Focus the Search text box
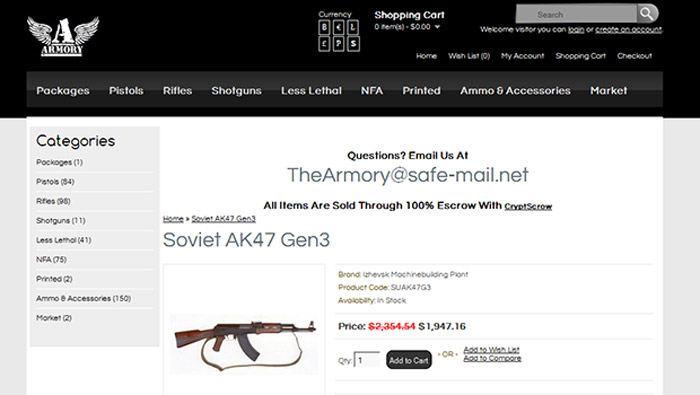Viewport: 700px width, 395px height. 576,14
